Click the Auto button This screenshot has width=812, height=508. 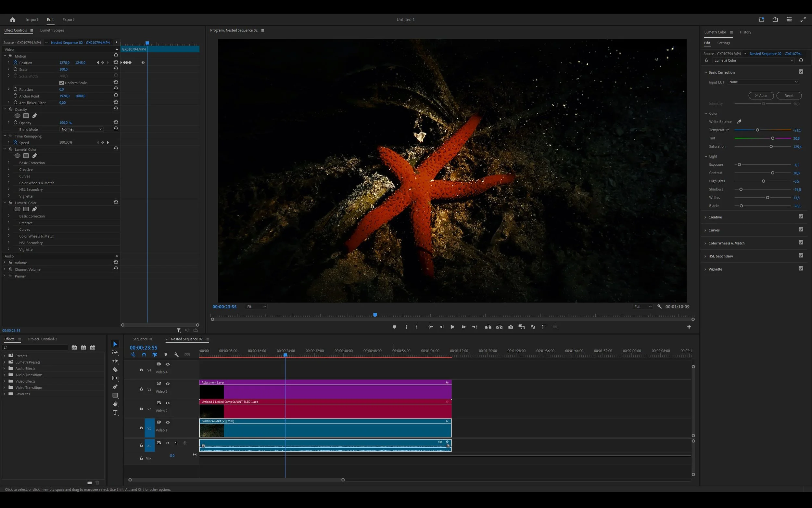coord(761,96)
